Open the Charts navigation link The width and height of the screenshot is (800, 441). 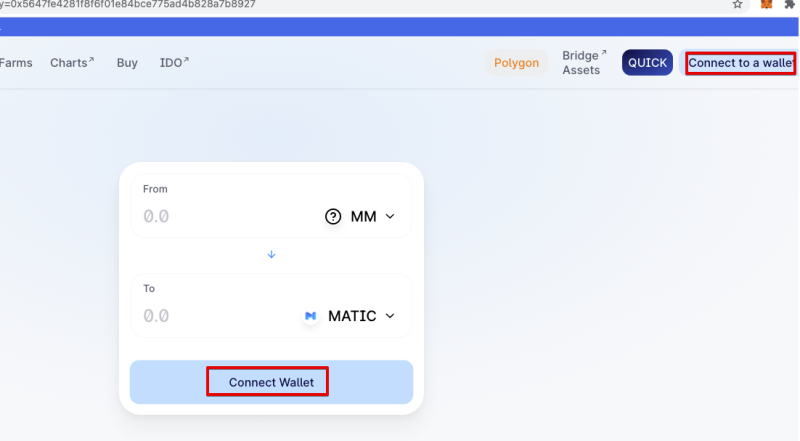tap(68, 63)
